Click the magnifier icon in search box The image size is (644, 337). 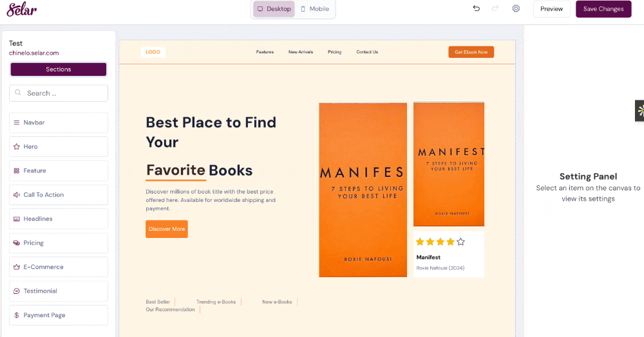(x=18, y=93)
